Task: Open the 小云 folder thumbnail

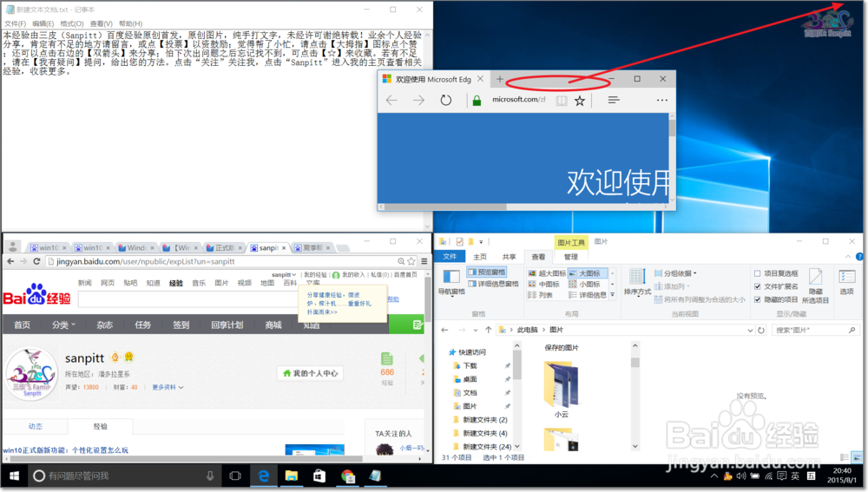Action: point(561,384)
